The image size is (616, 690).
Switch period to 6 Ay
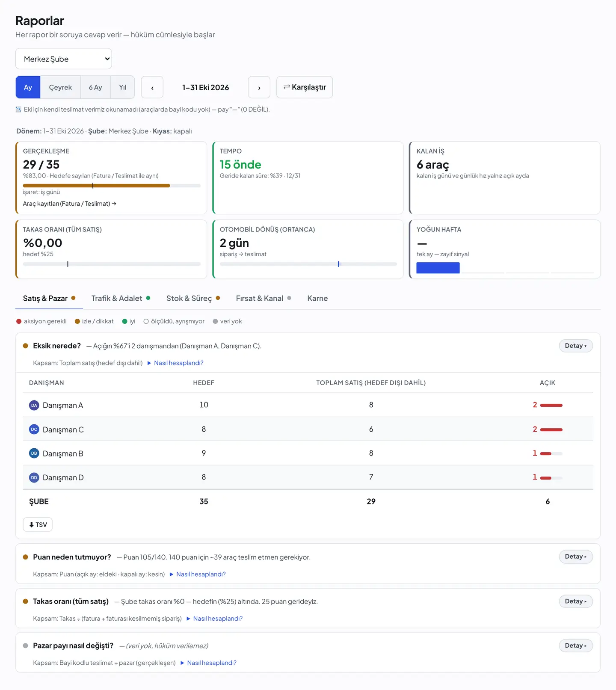(95, 87)
